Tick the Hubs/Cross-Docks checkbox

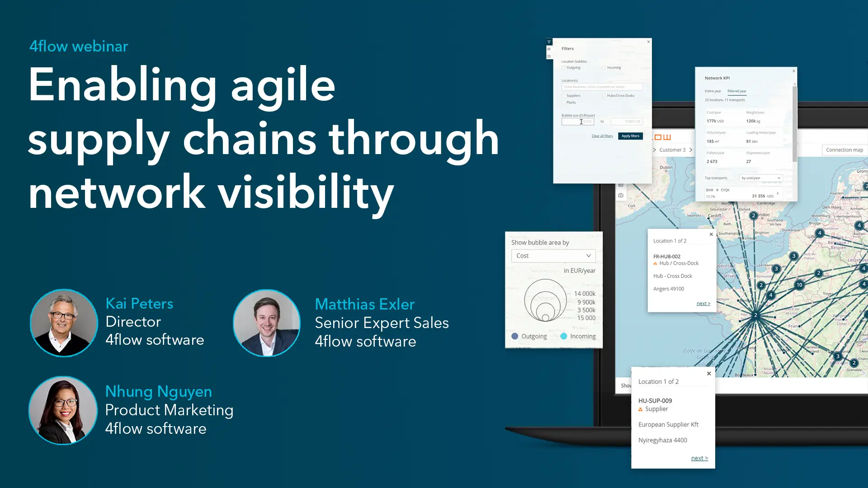[x=604, y=96]
